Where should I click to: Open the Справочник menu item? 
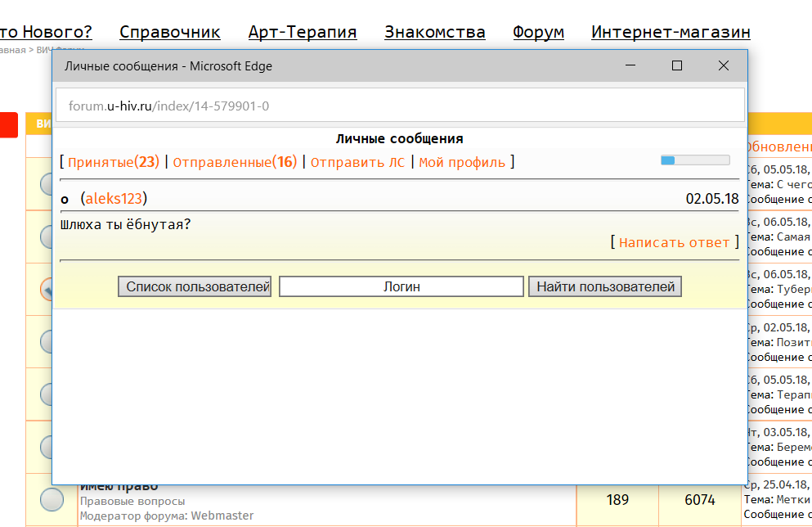point(170,32)
